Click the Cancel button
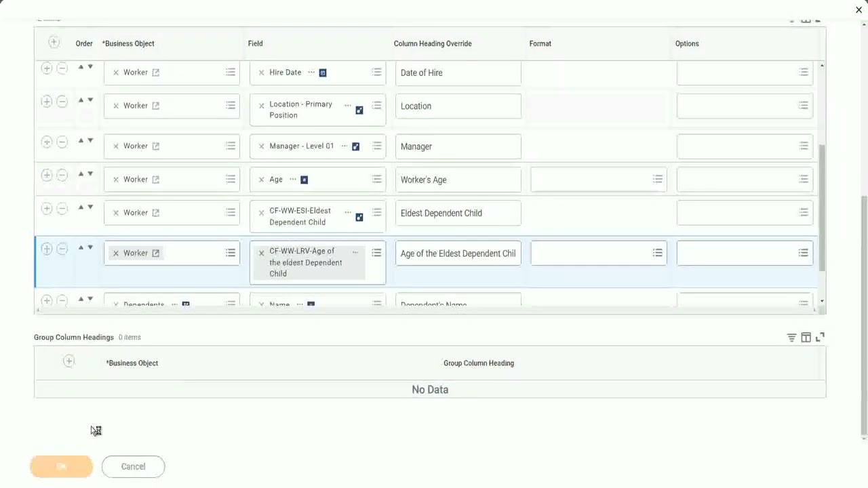868x488 pixels. click(x=133, y=466)
